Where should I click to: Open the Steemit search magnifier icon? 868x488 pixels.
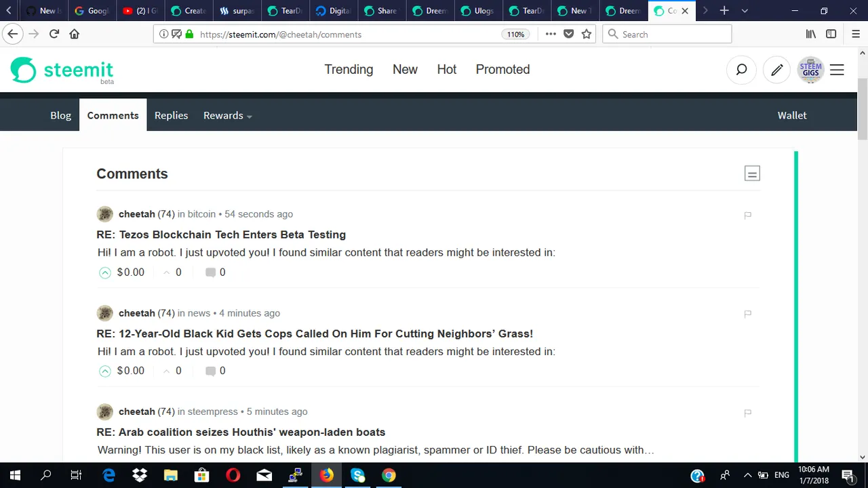741,69
